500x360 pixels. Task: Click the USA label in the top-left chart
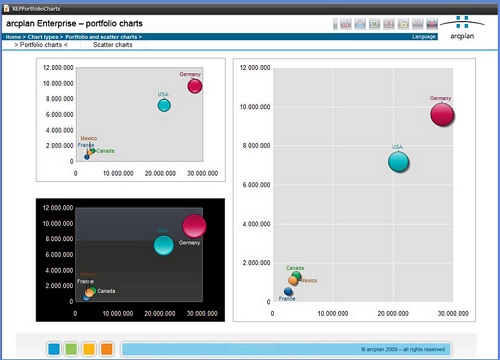pyautogui.click(x=163, y=94)
